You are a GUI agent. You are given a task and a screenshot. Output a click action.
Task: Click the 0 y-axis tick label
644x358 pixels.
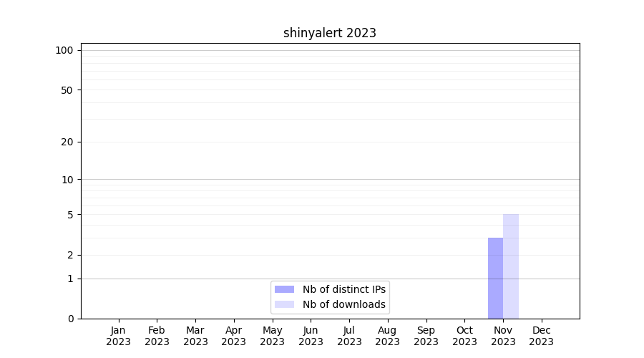pos(70,319)
